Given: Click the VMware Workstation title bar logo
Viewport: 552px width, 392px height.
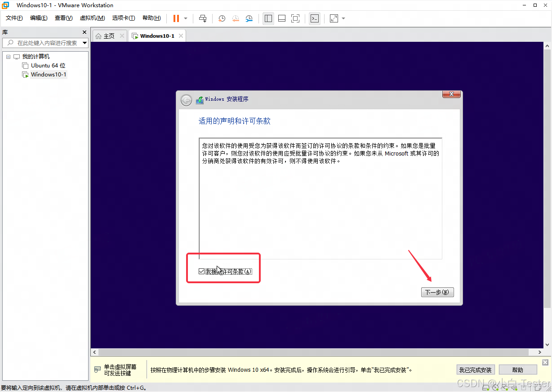Looking at the screenshot, I should (x=5, y=5).
